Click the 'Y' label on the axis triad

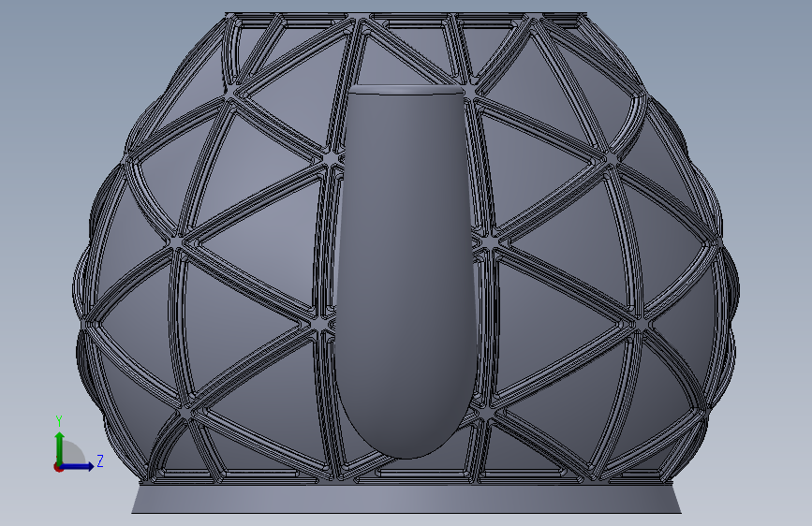click(x=59, y=420)
